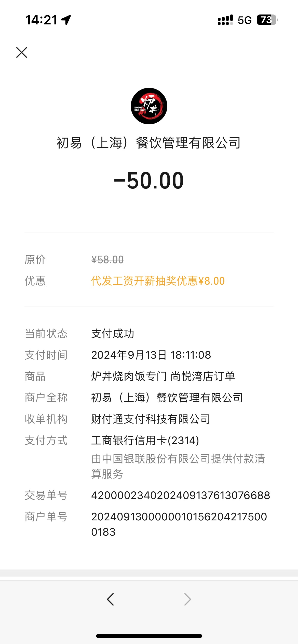Close the payment detail page with X
298x644 pixels.
[x=22, y=52]
